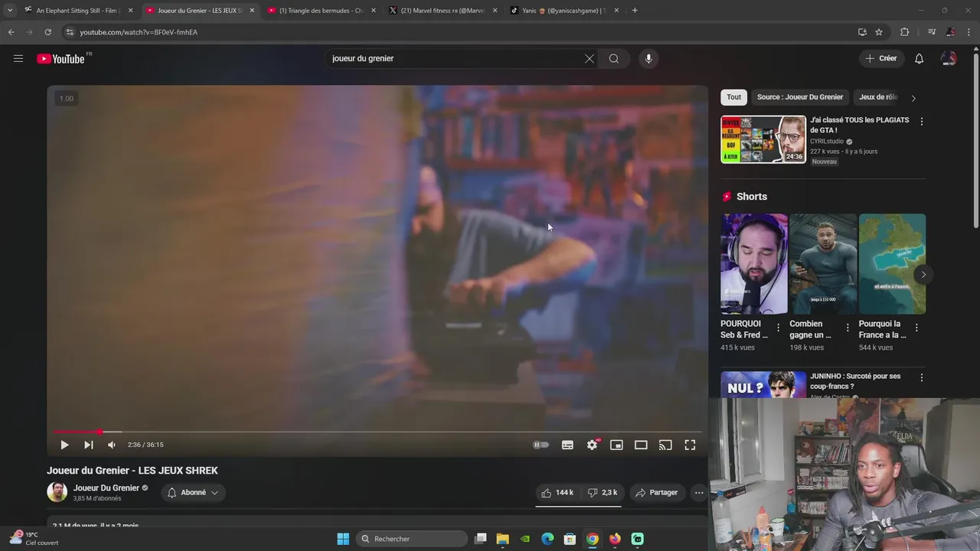This screenshot has height=551, width=980.
Task: Like the video with 144 k likes
Action: [557, 493]
